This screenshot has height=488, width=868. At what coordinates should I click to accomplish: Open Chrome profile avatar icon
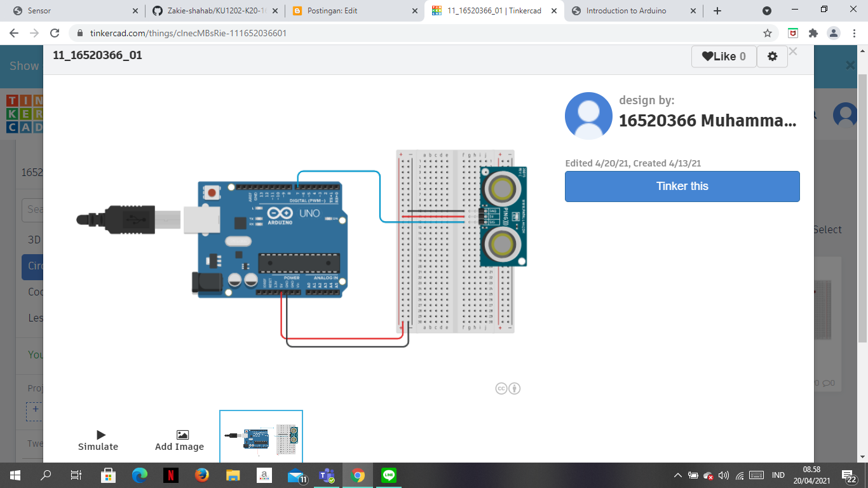click(x=833, y=33)
